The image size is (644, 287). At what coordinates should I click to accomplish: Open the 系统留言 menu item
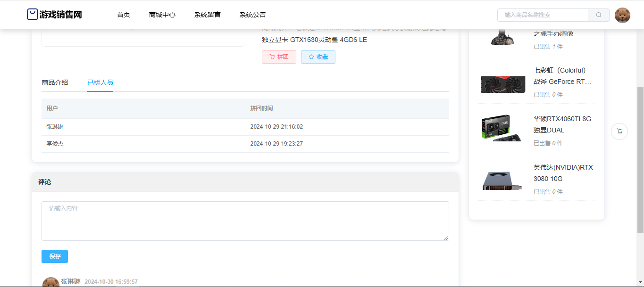208,15
